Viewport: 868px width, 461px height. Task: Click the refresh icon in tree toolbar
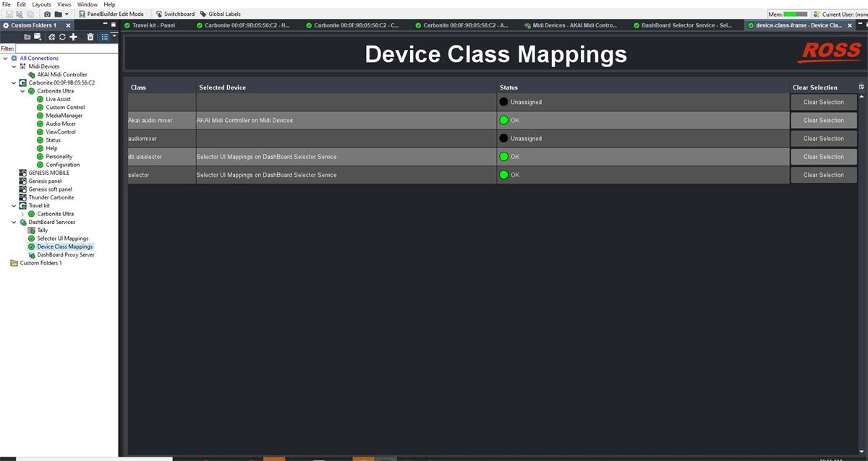pos(63,37)
